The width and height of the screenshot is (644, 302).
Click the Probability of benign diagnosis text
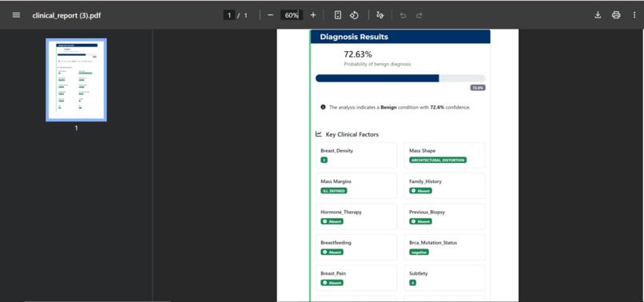(x=377, y=64)
